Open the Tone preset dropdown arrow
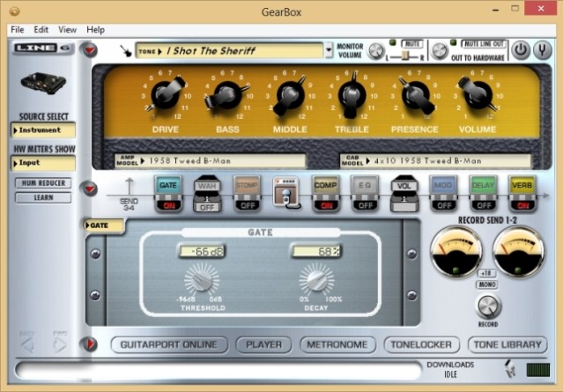Viewport: 563px width, 392px height. (x=329, y=50)
